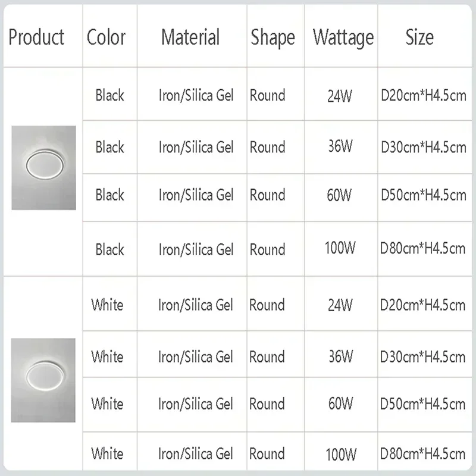Image resolution: width=476 pixels, height=476 pixels.
Task: Select size D50cm*H4.5cm in Black rows
Action: click(x=424, y=195)
